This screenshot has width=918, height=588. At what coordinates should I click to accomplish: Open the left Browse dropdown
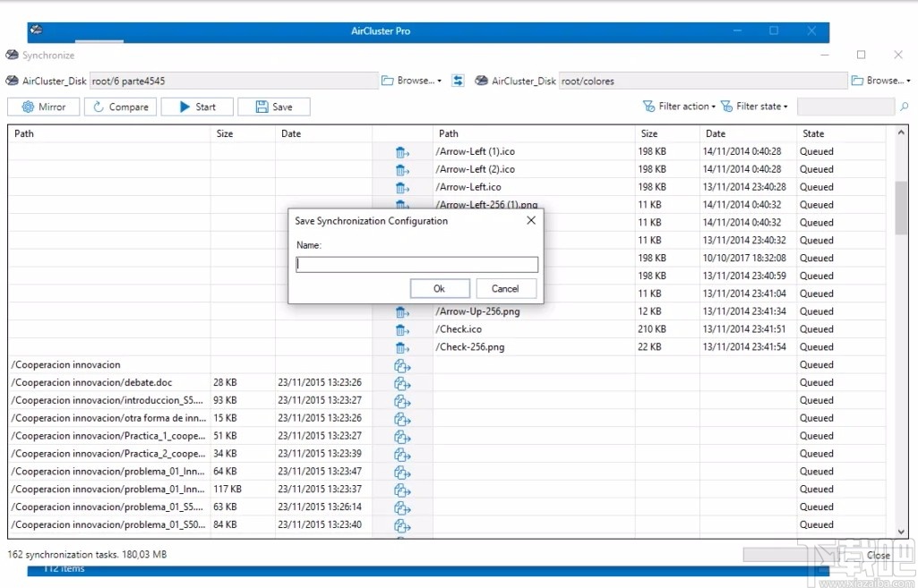[x=412, y=81]
